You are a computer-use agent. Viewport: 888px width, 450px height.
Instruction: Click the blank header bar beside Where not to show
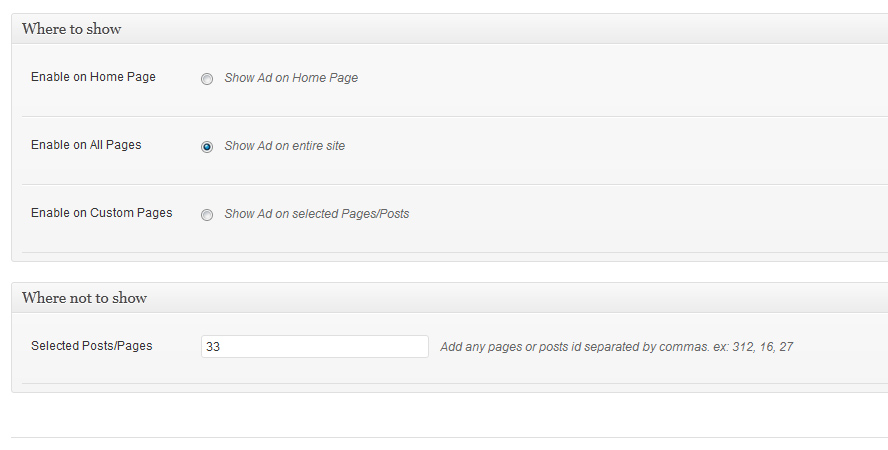tap(517, 298)
